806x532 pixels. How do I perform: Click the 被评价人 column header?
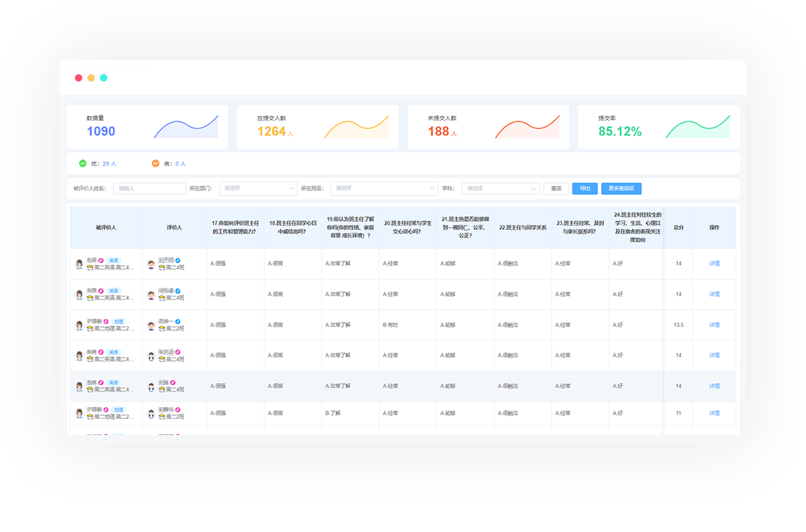(x=106, y=228)
